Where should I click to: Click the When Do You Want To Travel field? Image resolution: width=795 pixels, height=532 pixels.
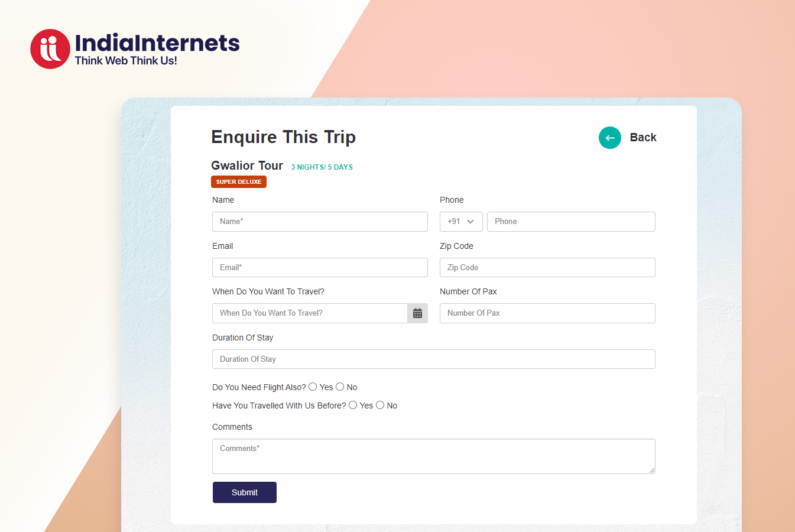click(x=310, y=313)
